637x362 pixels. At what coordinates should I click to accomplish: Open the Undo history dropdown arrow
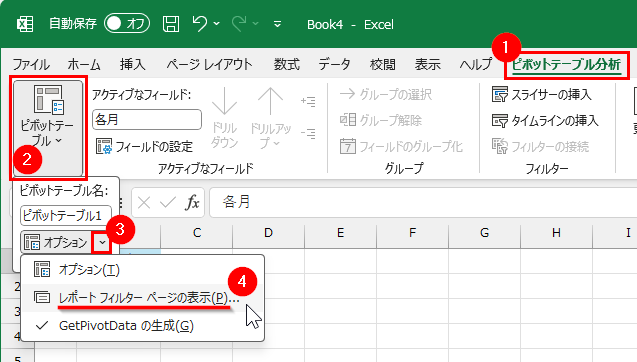pos(217,24)
